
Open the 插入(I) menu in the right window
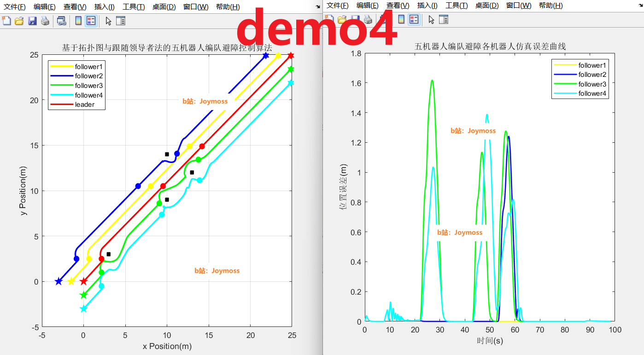tap(427, 6)
